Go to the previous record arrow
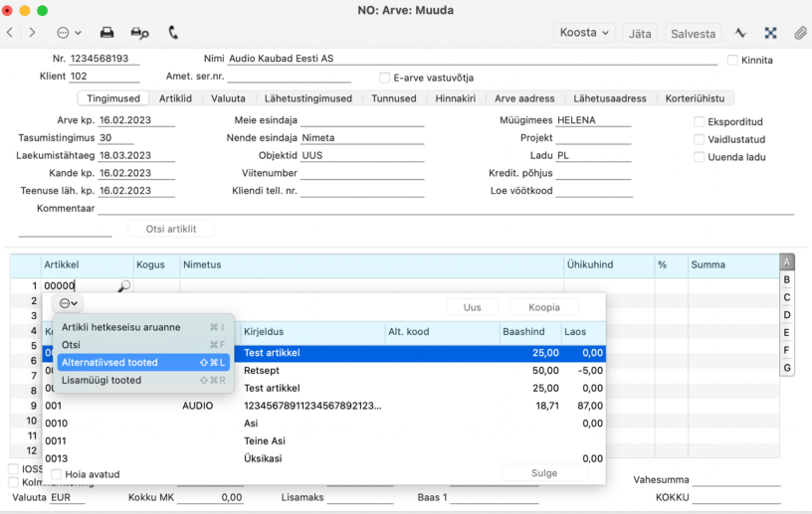 point(10,33)
